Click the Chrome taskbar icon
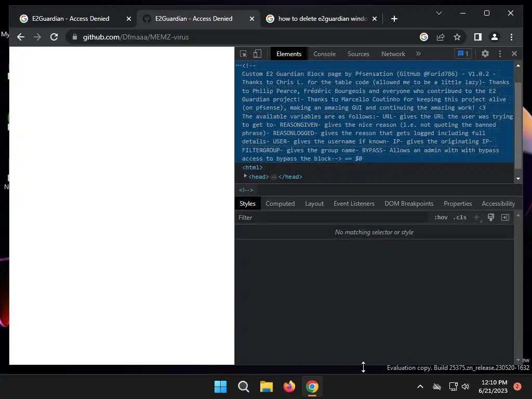The image size is (532, 399). [312, 387]
